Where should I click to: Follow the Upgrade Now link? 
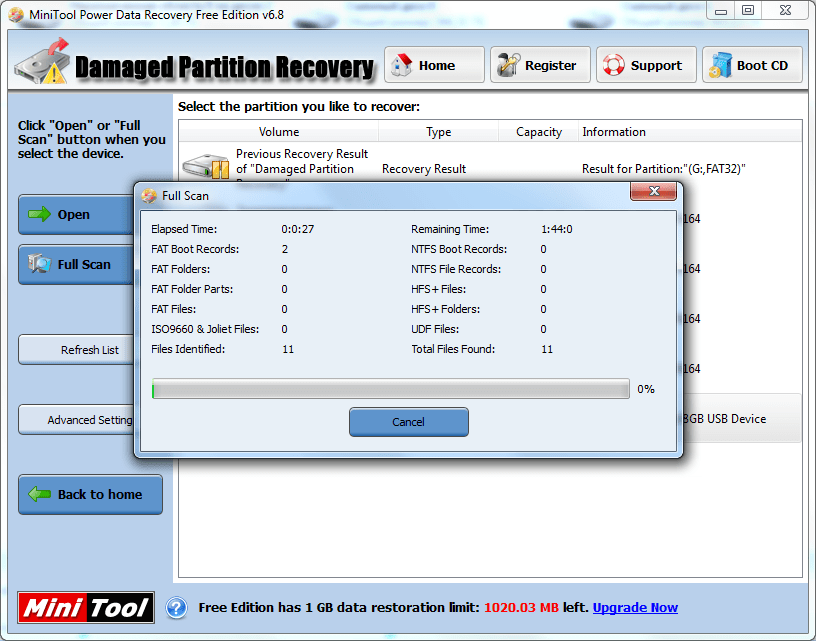pyautogui.click(x=635, y=607)
